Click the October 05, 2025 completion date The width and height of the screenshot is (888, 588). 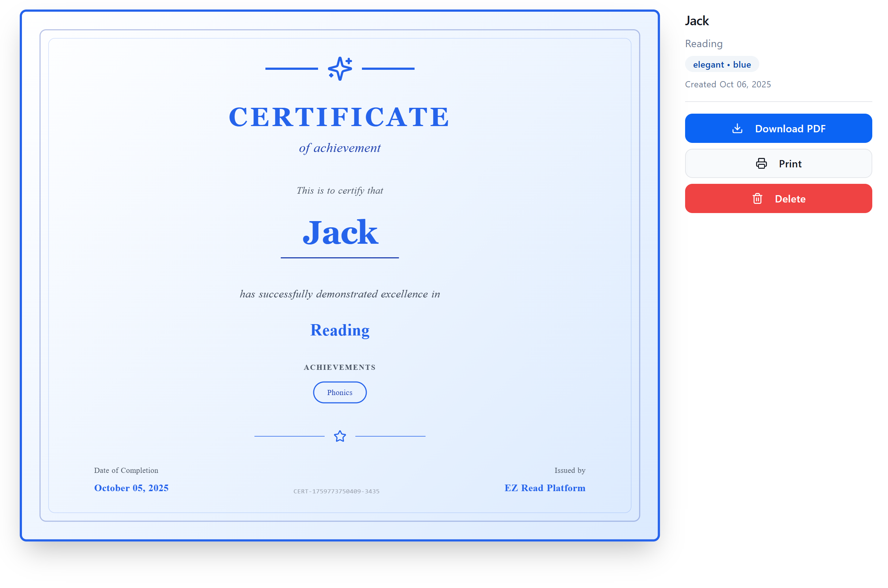[131, 488]
